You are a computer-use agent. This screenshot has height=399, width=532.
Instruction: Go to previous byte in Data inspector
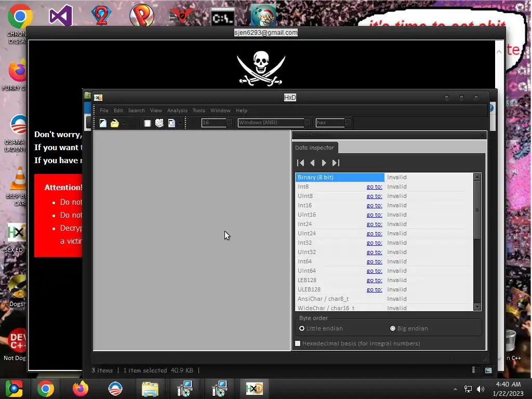312,163
